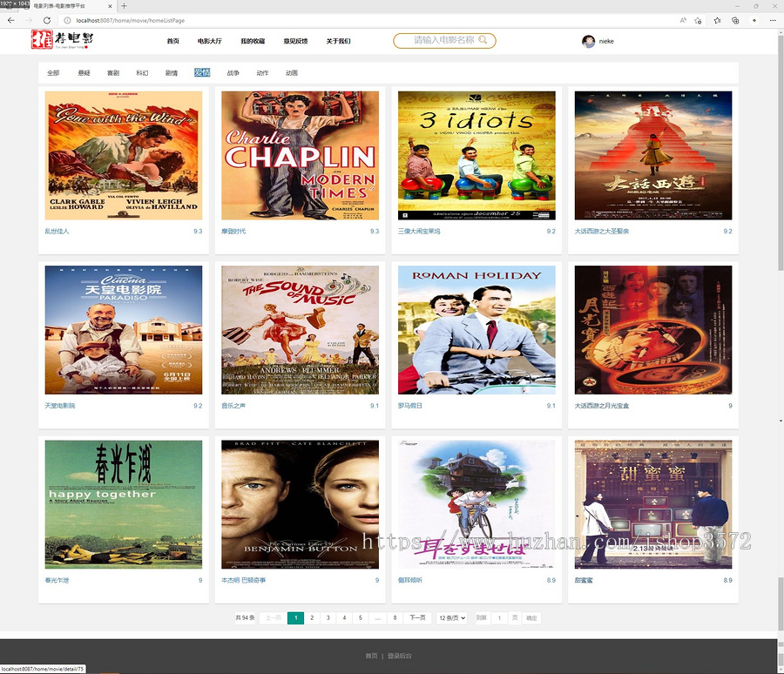Click the browser address bar URL
This screenshot has width=784, height=674.
pyautogui.click(x=131, y=21)
